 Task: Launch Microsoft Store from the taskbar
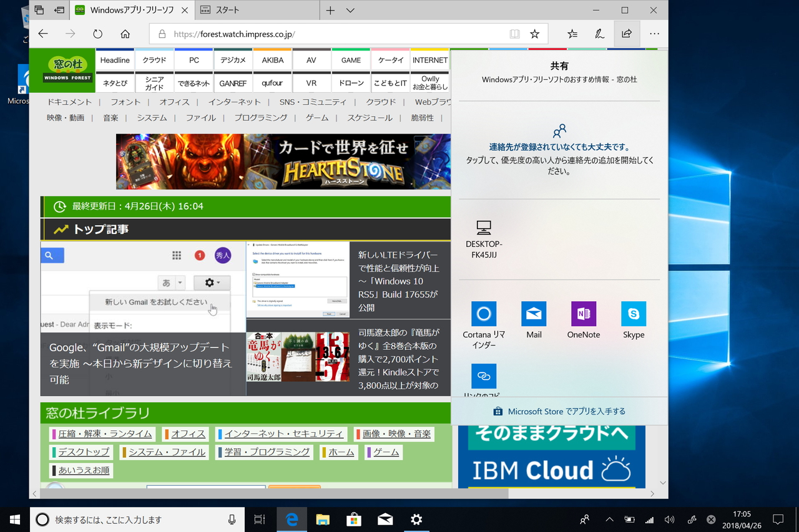point(354,519)
